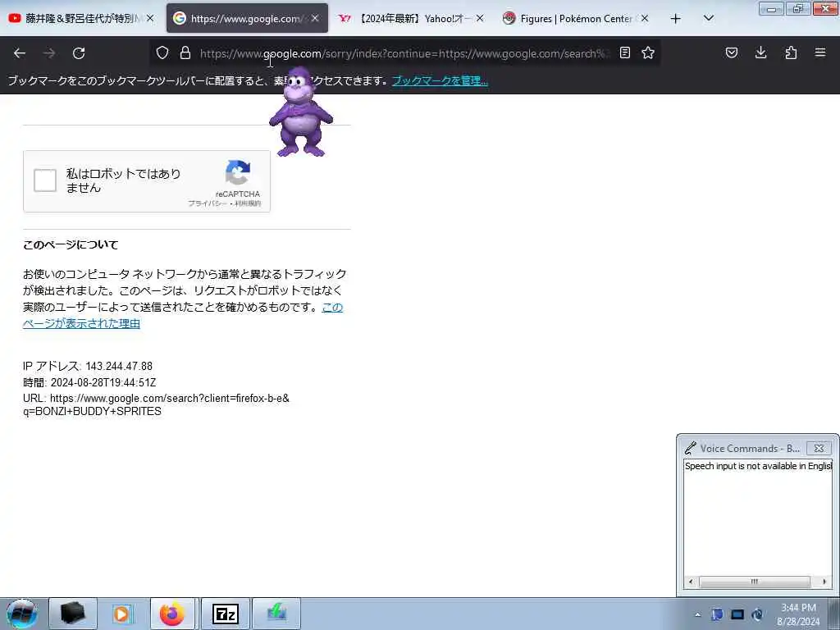Show site security padlock info

pos(185,52)
